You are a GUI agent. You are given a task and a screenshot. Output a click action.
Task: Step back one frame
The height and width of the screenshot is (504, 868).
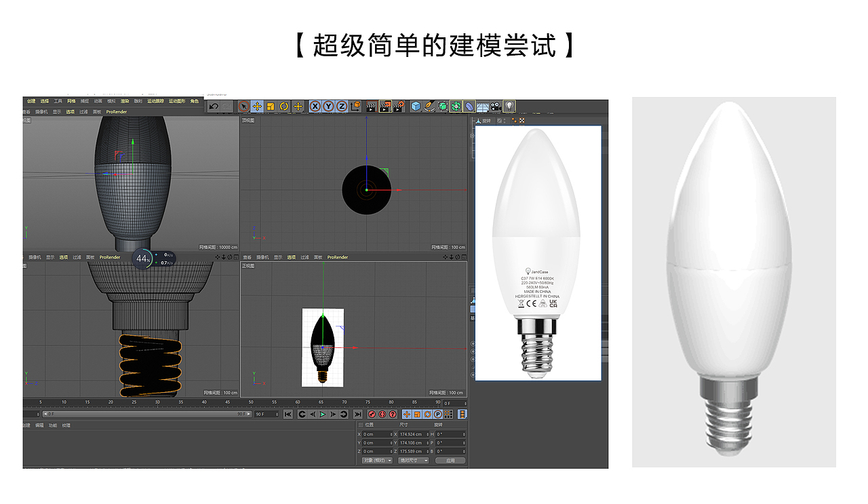(x=313, y=414)
